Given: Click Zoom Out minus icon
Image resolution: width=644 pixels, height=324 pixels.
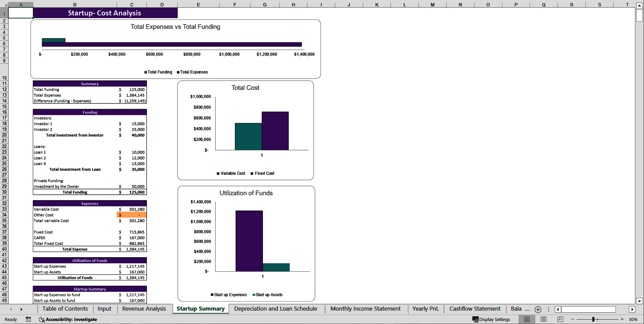Looking at the screenshot, I should [x=573, y=319].
